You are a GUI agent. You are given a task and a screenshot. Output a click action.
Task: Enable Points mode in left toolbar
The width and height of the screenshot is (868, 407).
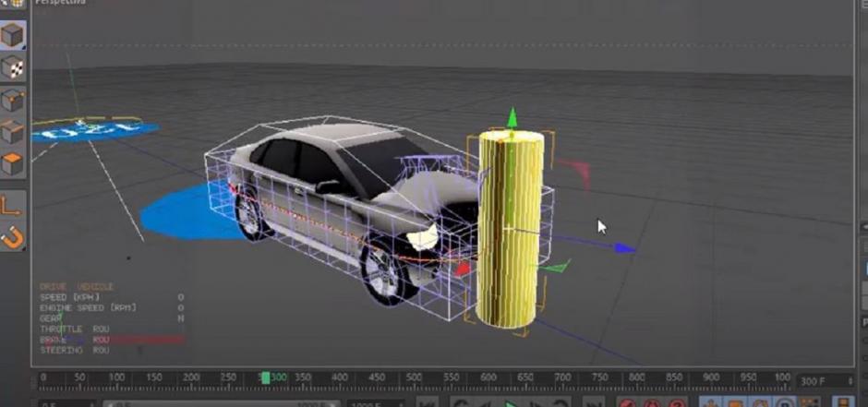click(x=12, y=101)
